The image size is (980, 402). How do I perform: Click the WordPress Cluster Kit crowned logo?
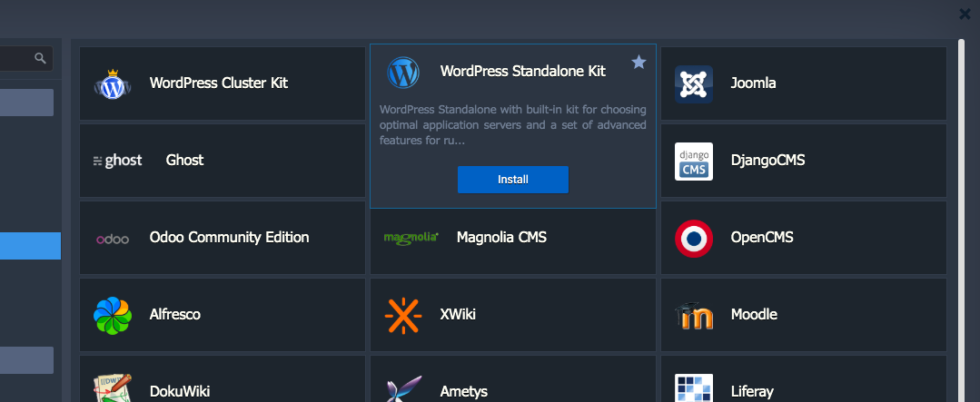click(x=113, y=83)
